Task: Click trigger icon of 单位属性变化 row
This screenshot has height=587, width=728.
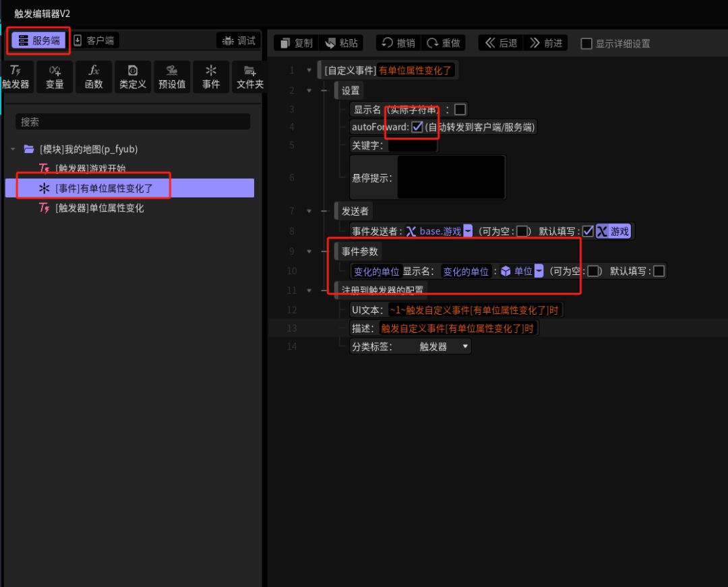Action: pos(44,208)
